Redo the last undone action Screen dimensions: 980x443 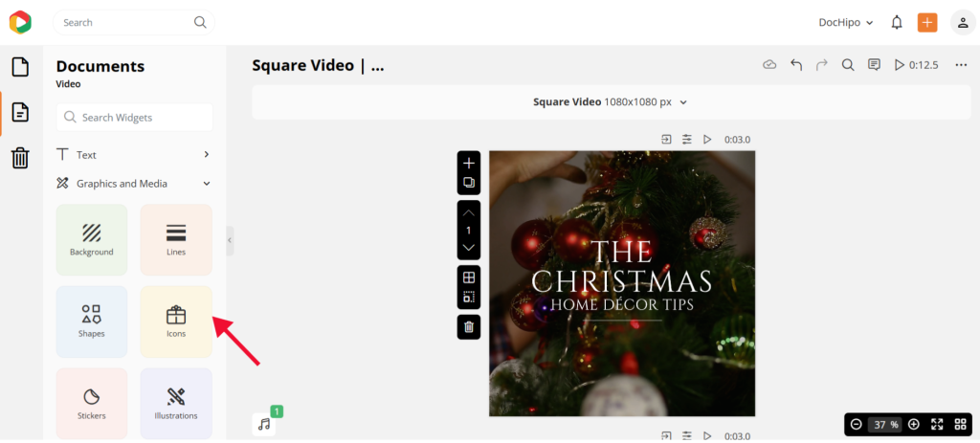pos(822,65)
